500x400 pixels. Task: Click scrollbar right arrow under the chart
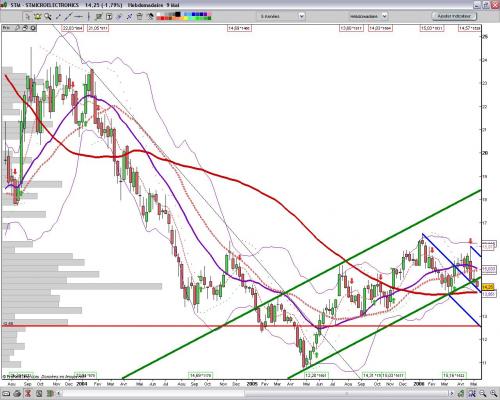coord(452,393)
